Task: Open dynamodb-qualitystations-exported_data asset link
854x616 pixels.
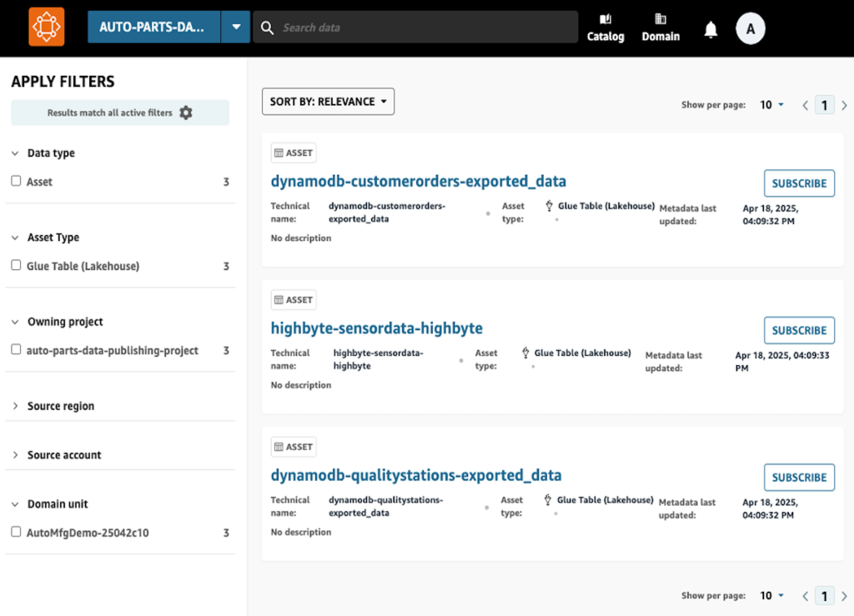Action: pyautogui.click(x=416, y=475)
